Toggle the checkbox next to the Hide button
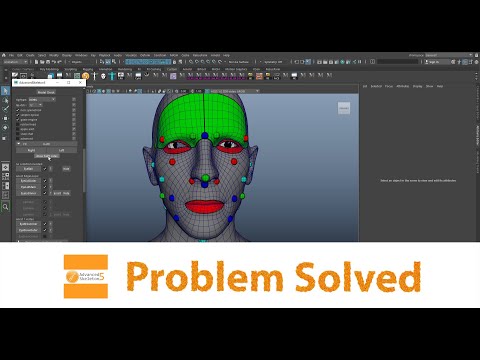The height and width of the screenshot is (360, 480). point(45,169)
